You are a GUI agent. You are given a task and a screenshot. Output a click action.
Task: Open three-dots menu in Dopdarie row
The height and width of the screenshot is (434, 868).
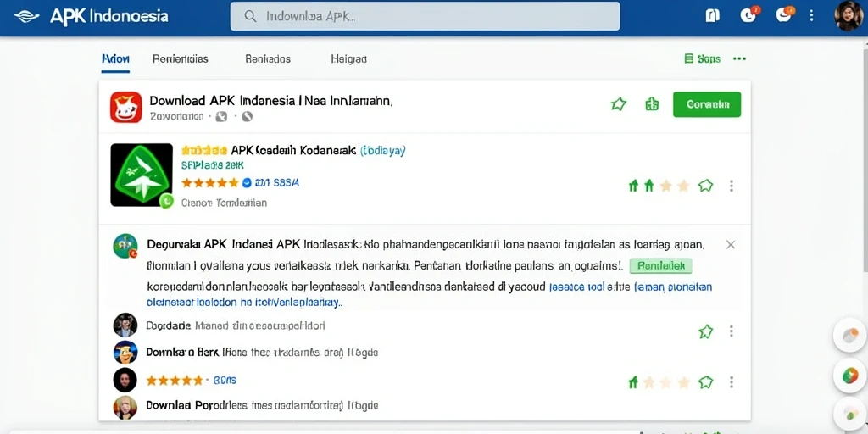coord(732,331)
